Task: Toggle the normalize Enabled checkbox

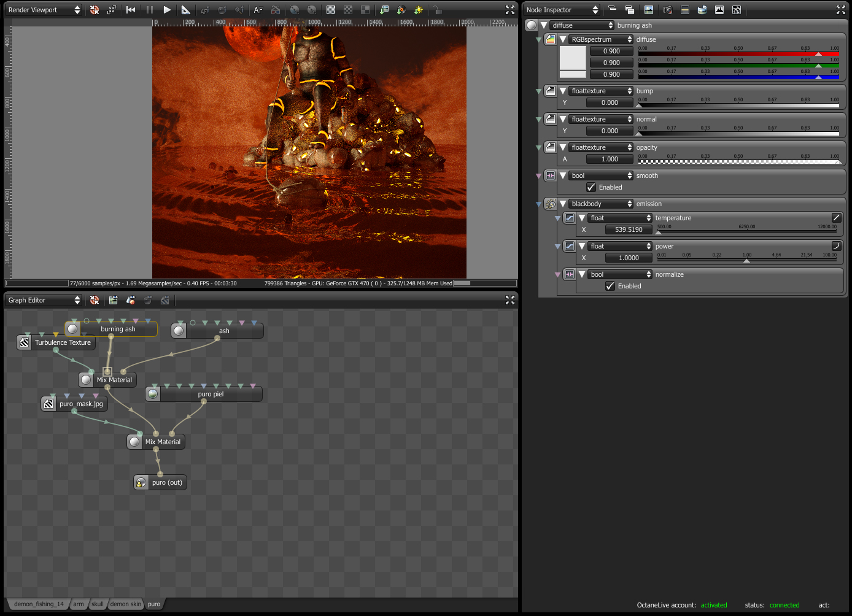Action: click(x=610, y=286)
